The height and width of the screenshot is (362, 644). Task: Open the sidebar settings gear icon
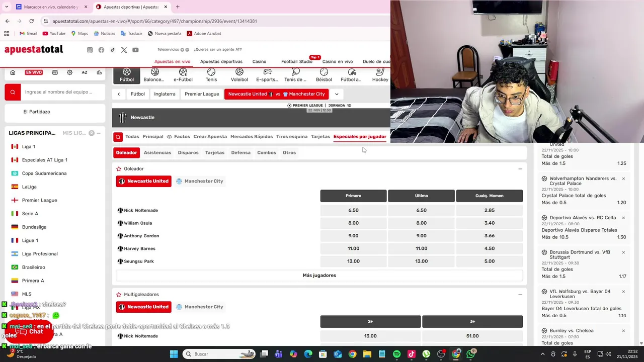[69, 72]
